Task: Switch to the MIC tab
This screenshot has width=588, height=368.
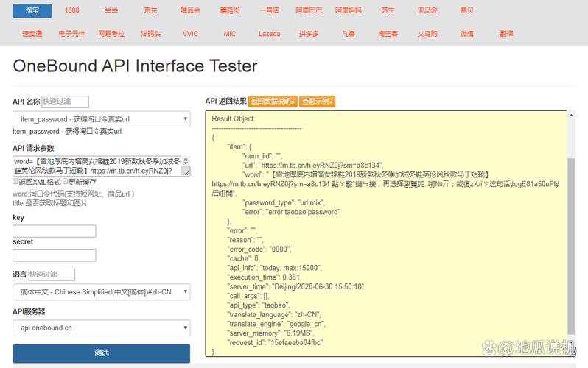Action: click(x=230, y=34)
